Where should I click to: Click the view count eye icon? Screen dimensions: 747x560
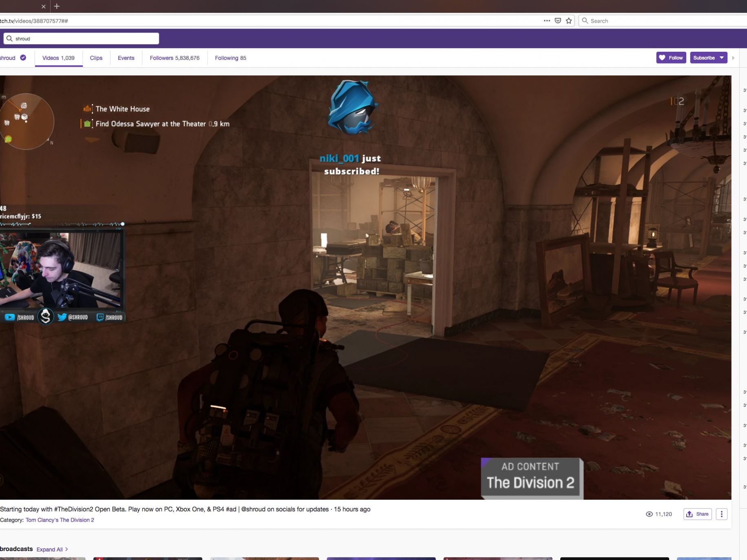[x=649, y=514]
